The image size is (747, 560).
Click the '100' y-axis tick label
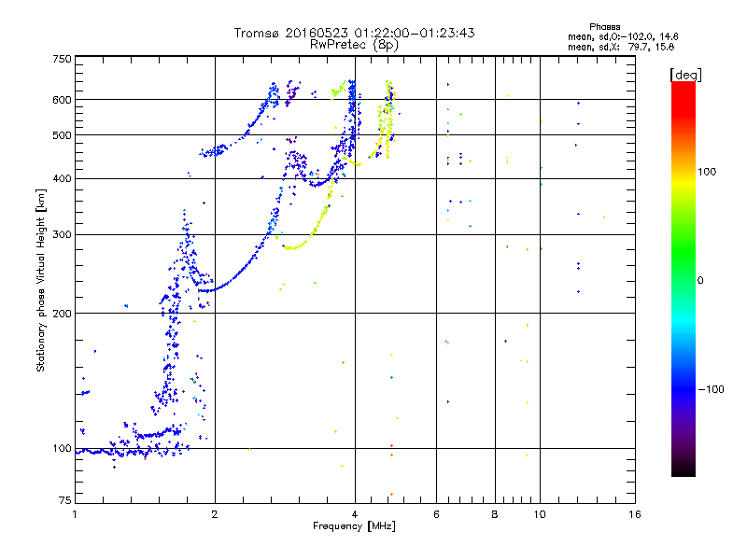[x=62, y=449]
